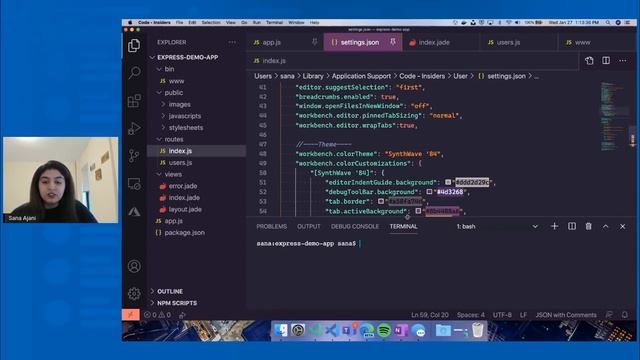The height and width of the screenshot is (360, 640).
Task: Open the Selection menu in menu bar
Action: (x=211, y=22)
